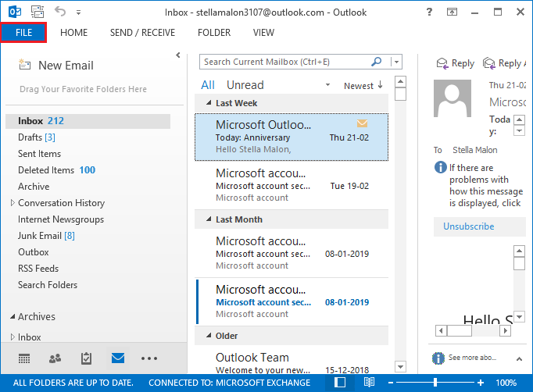Click the magnifier search icon
The height and width of the screenshot is (392, 533).
click(x=377, y=62)
